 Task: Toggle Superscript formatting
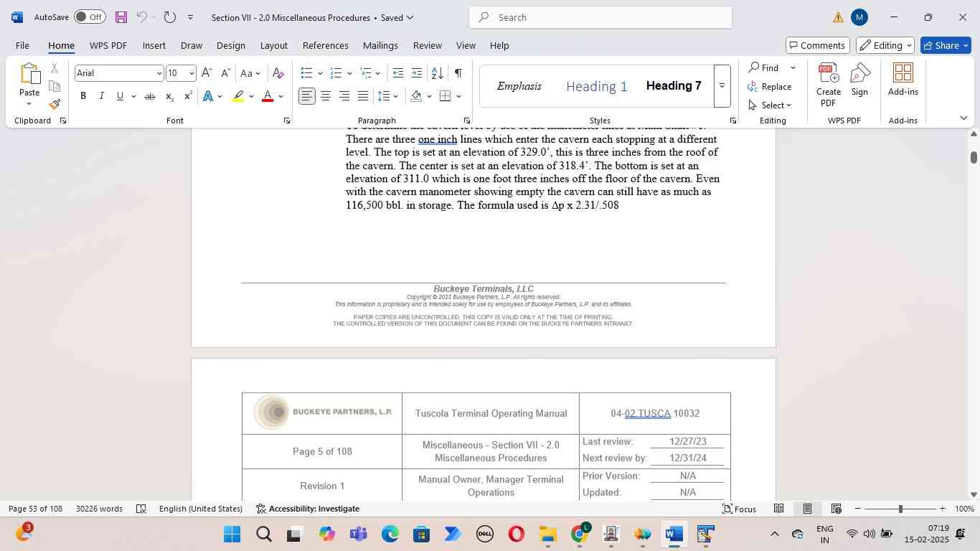[187, 96]
